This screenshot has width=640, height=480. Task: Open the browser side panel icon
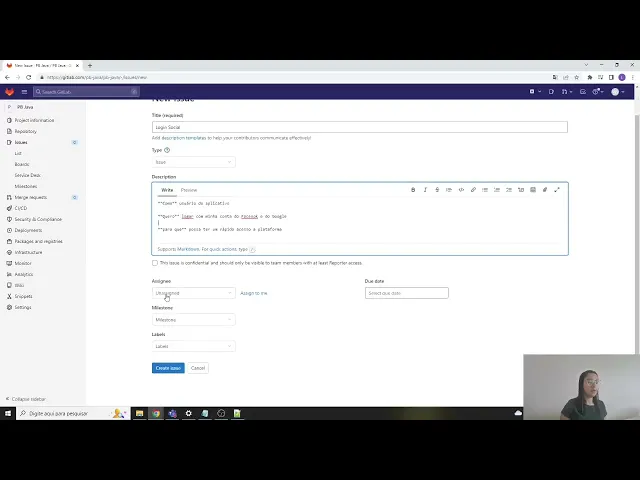click(x=611, y=77)
